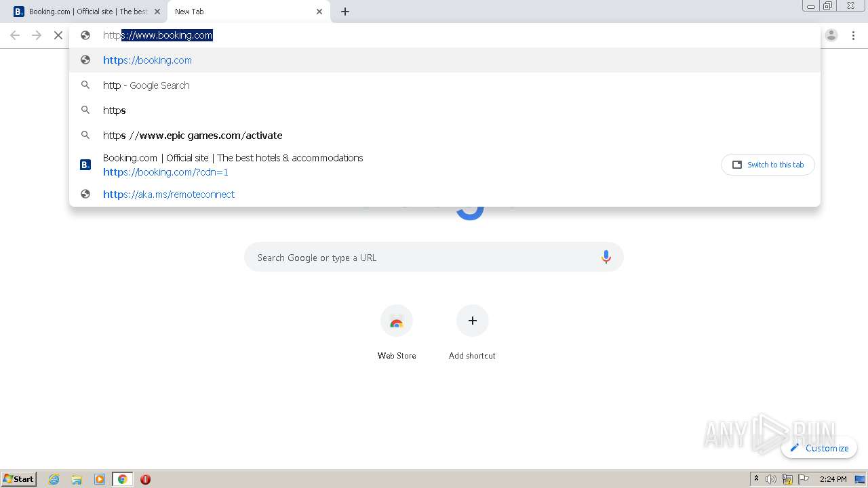Click the globe icon beside https://booking.com suggestion
This screenshot has height=488, width=868.
[x=85, y=60]
